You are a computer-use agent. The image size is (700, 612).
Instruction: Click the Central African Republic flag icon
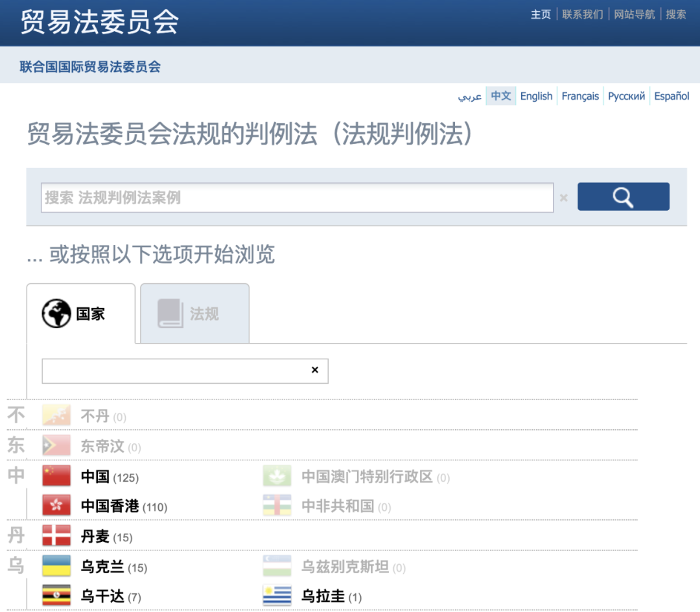(x=277, y=505)
